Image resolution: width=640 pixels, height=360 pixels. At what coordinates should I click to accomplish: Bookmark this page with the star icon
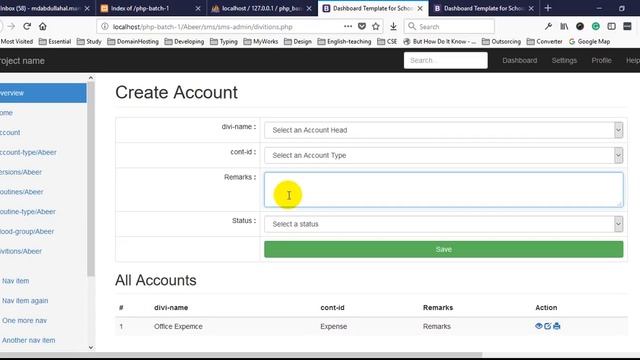pyautogui.click(x=376, y=27)
